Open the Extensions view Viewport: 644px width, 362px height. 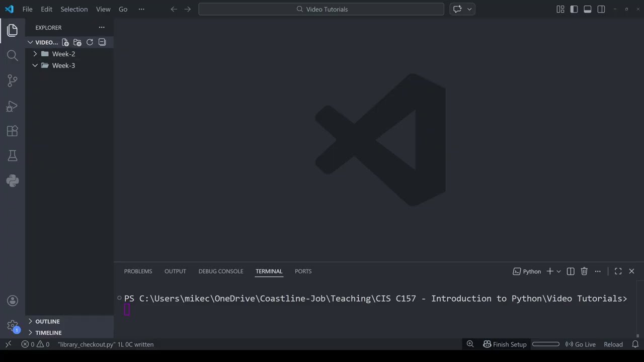tap(13, 131)
